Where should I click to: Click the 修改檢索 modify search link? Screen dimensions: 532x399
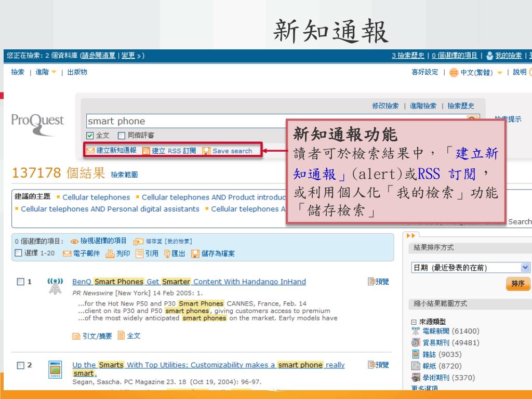pyautogui.click(x=385, y=106)
